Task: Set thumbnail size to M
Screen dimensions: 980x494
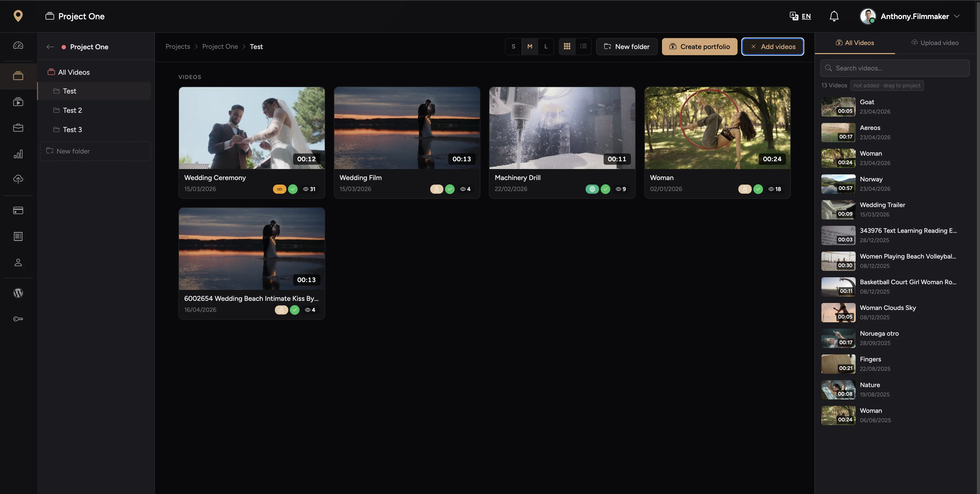Action: point(530,46)
